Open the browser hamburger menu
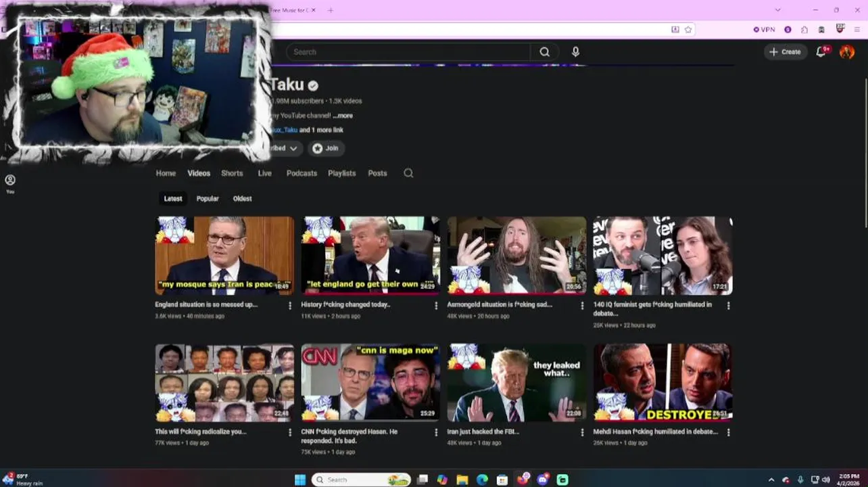This screenshot has width=868, height=487. tap(859, 30)
